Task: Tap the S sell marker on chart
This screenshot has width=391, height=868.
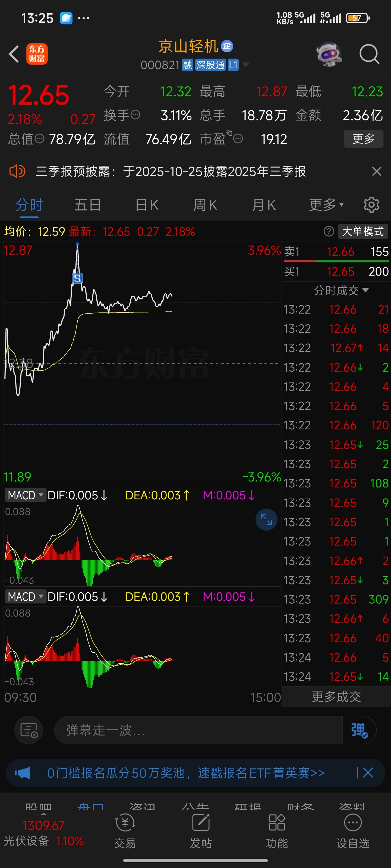Action: (x=77, y=278)
